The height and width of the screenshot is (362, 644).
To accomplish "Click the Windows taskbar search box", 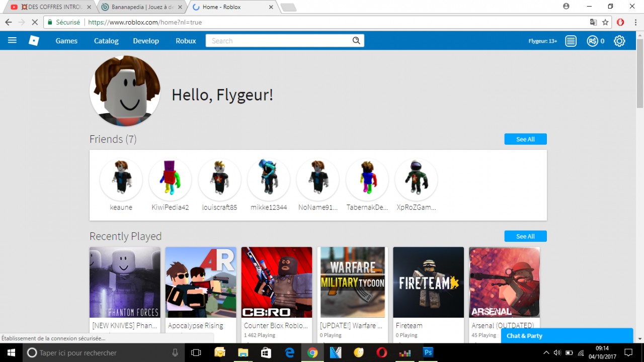I will point(104,352).
